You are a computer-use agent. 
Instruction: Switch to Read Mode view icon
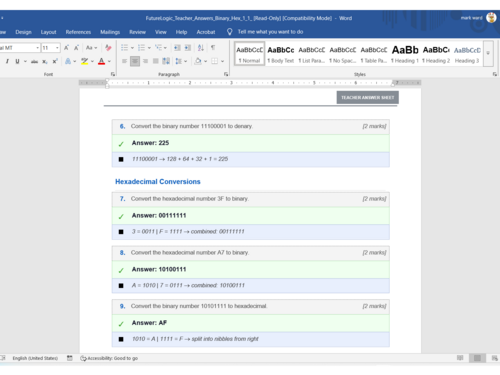pyautogui.click(x=460, y=358)
